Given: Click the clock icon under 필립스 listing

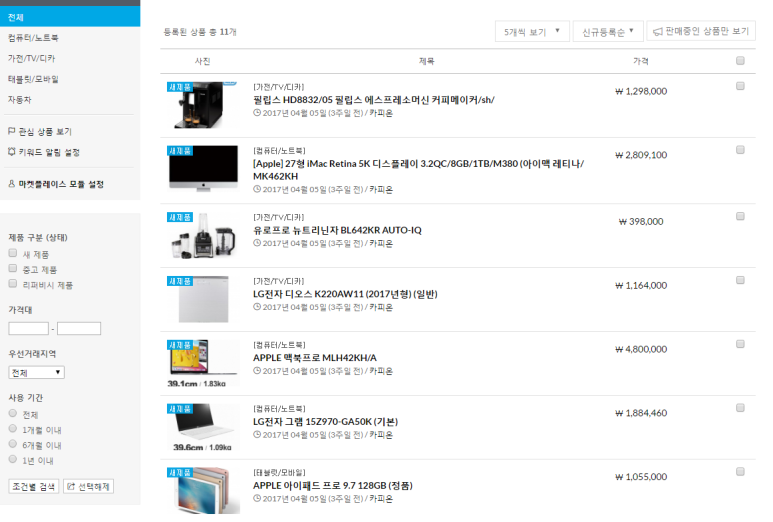Looking at the screenshot, I should 257,113.
